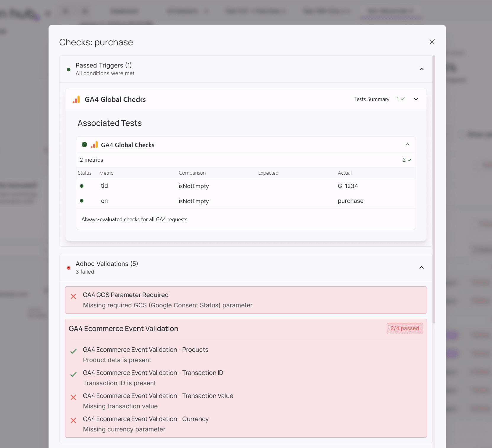
Task: Toggle the green dot beside Passed Triggers
Action: pyautogui.click(x=69, y=69)
